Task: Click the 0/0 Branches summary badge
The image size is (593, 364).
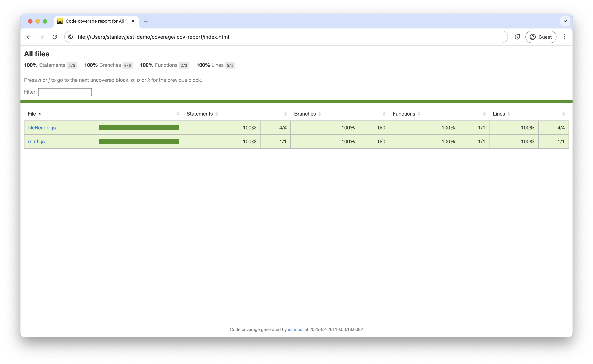Action: 128,66
